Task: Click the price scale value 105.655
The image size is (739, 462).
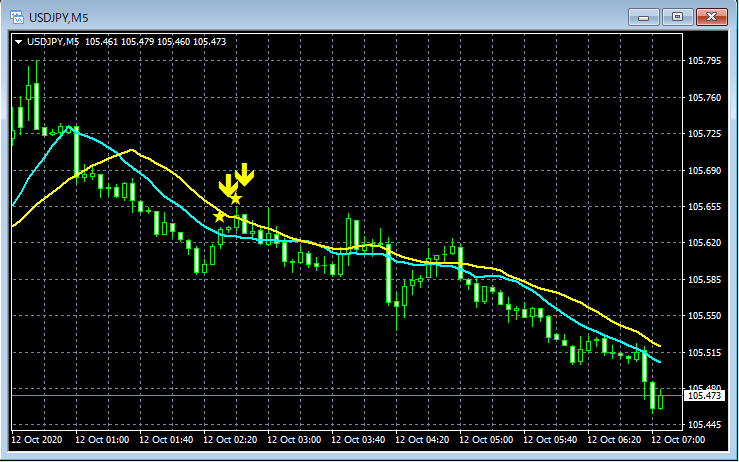Action: (705, 207)
